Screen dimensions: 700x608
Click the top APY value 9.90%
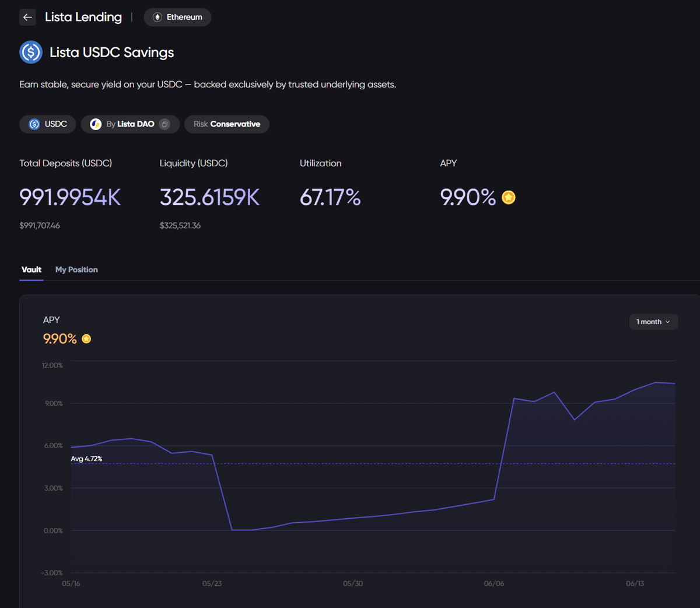point(468,198)
